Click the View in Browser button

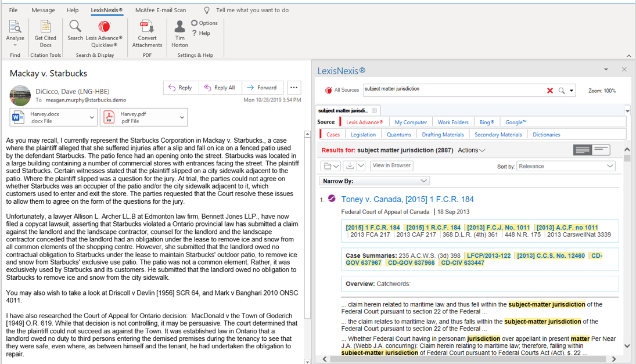click(391, 165)
